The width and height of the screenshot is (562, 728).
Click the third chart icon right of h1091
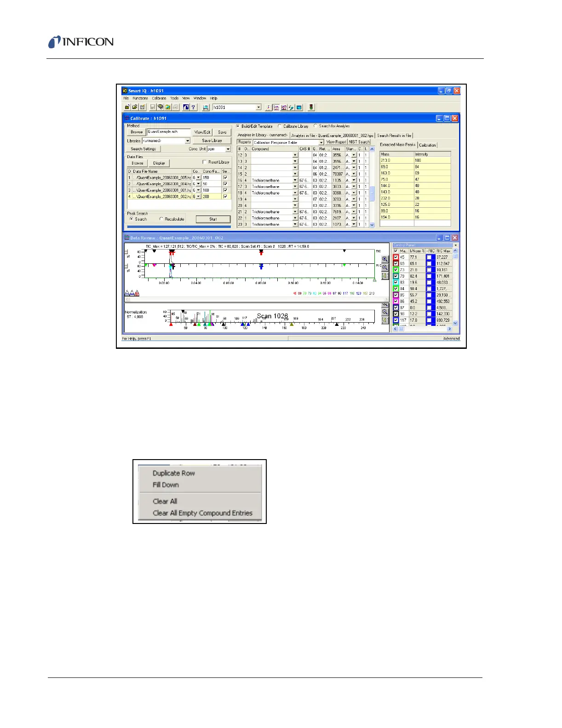pyautogui.click(x=284, y=107)
